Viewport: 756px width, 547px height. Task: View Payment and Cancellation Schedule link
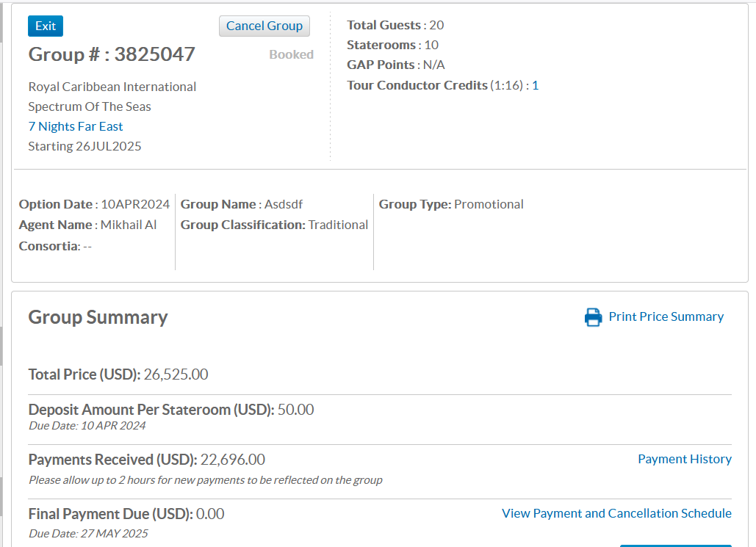point(616,513)
